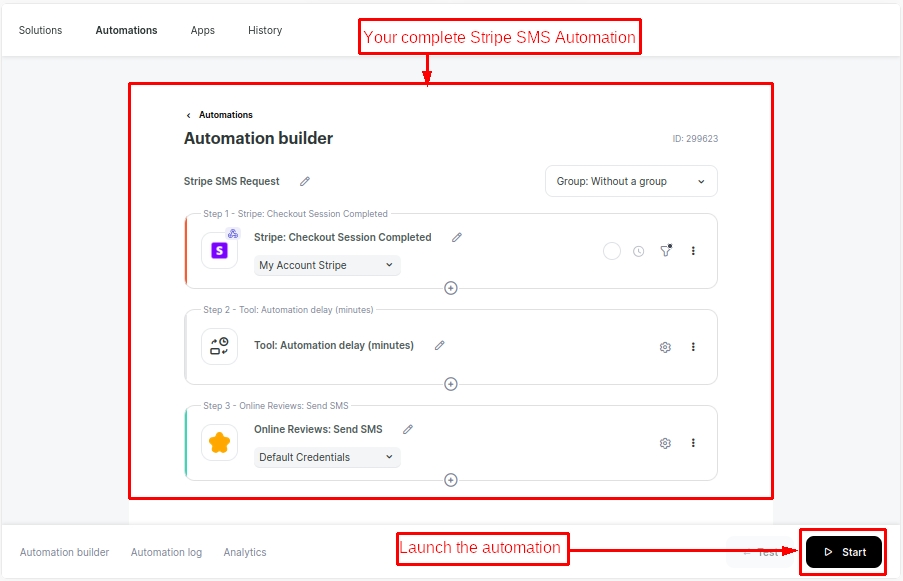Open settings gear for Send SMS step
903x581 pixels.
(x=665, y=443)
